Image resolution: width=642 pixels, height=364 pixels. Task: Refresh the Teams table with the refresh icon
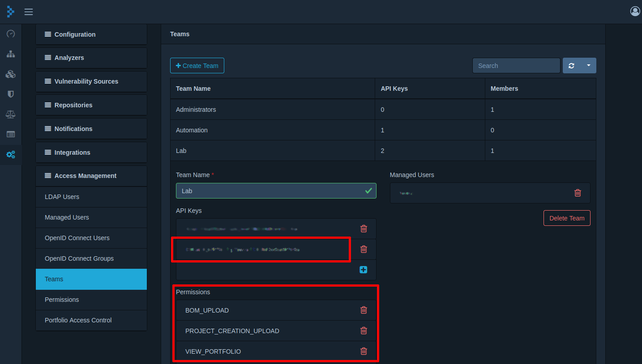[x=571, y=65]
